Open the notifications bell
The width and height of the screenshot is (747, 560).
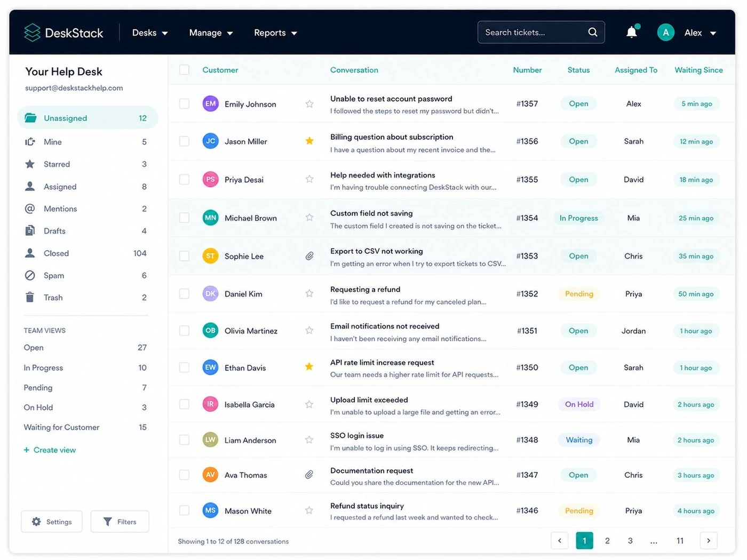632,32
